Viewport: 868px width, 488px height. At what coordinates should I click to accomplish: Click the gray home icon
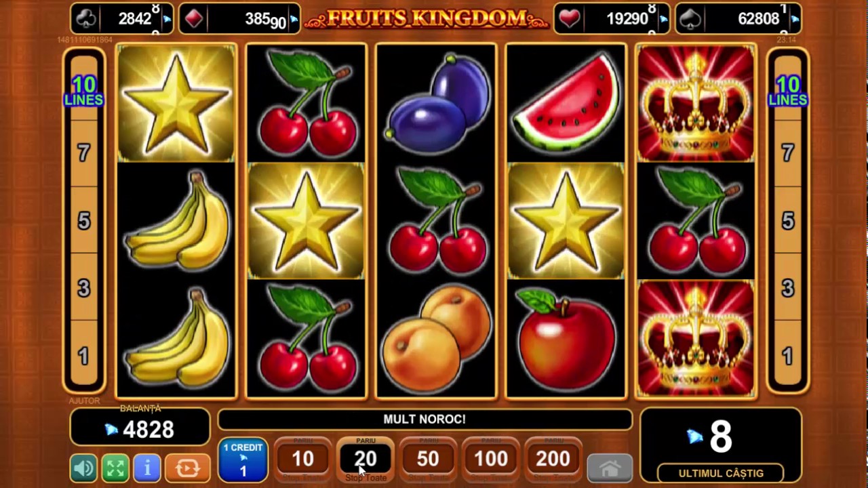point(610,468)
